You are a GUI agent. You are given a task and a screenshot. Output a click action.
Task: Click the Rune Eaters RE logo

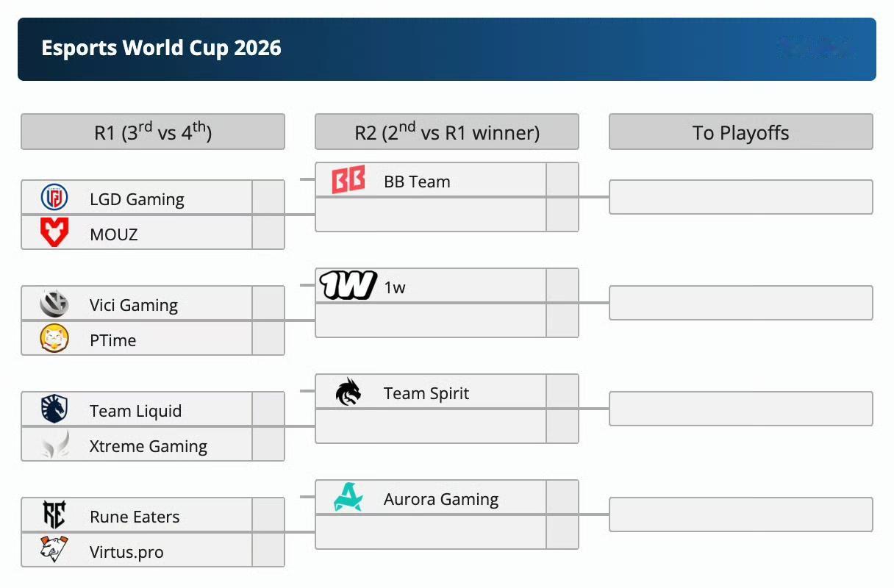point(54,515)
